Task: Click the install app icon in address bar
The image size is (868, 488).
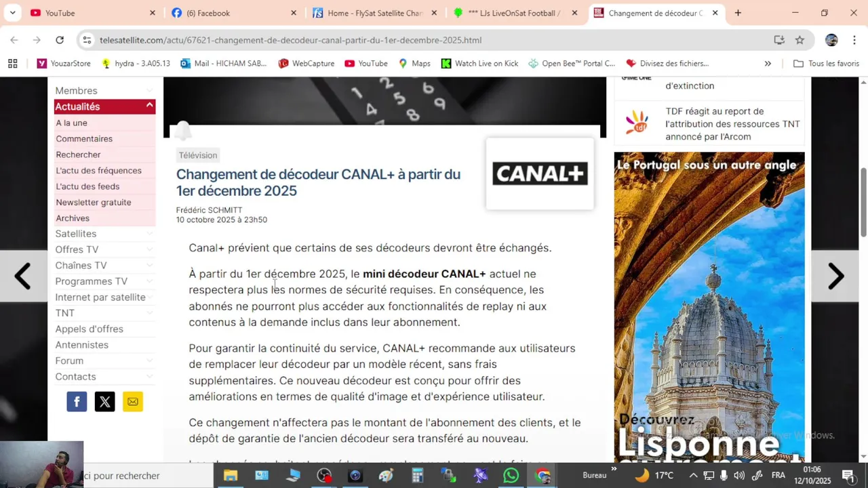Action: (779, 40)
